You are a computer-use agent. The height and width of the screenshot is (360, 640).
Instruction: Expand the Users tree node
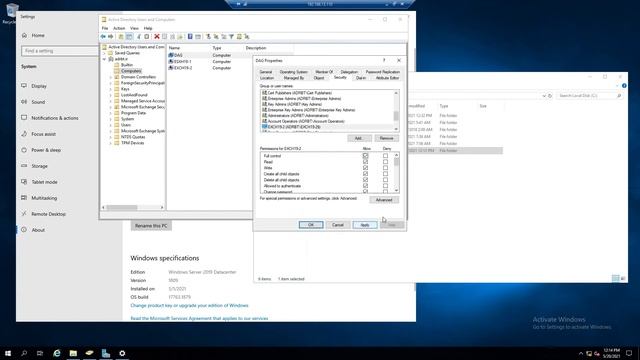pyautogui.click(x=111, y=125)
